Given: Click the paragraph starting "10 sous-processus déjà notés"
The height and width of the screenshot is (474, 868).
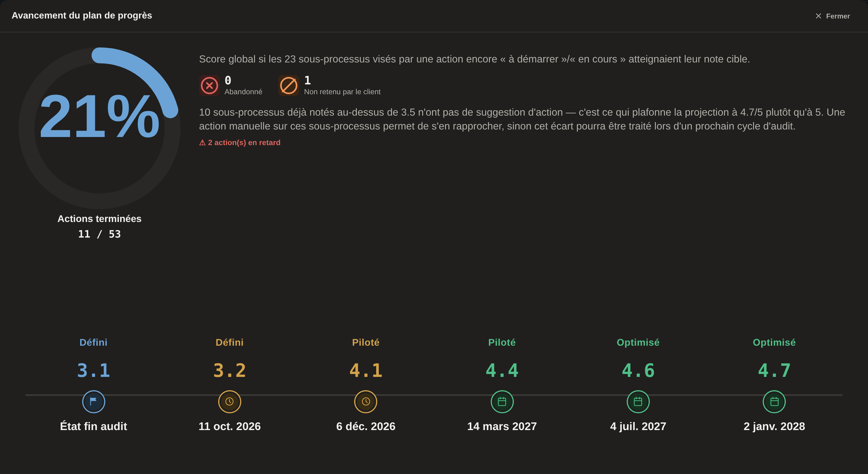Looking at the screenshot, I should 522,119.
